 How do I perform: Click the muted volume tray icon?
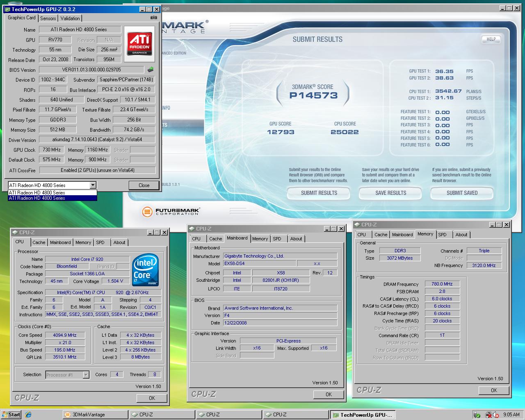click(x=497, y=415)
